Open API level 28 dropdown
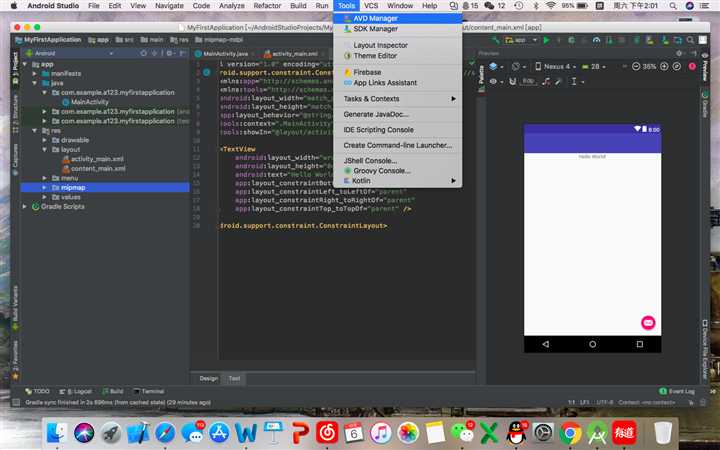The height and width of the screenshot is (450, 720). (x=594, y=67)
